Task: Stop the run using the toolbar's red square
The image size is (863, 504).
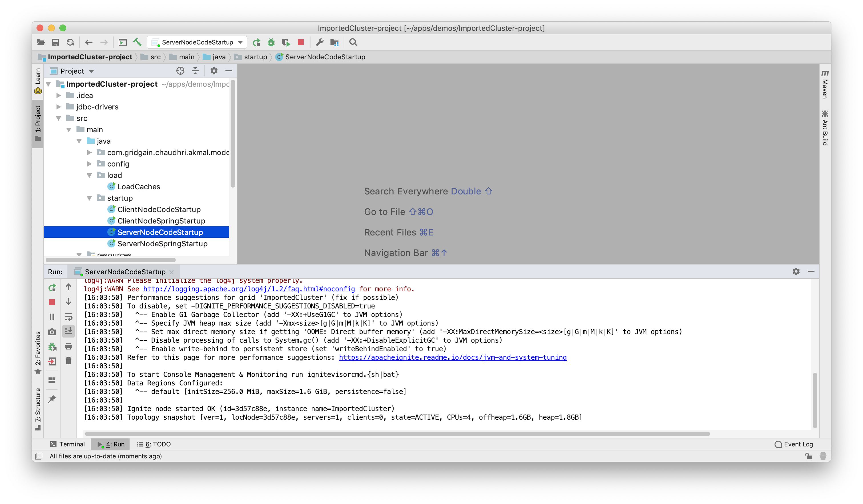Action: [x=301, y=42]
